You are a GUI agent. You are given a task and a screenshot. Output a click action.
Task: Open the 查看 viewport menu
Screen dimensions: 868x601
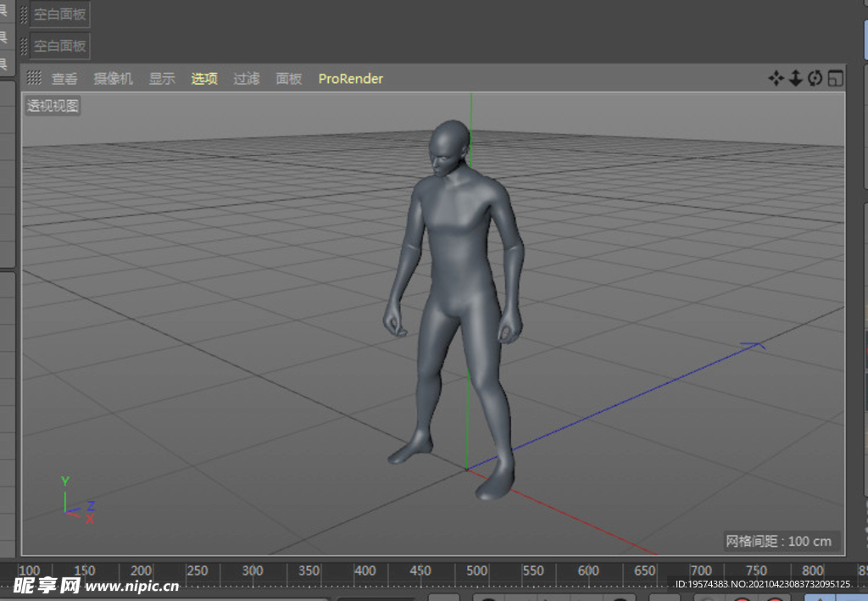pos(64,79)
